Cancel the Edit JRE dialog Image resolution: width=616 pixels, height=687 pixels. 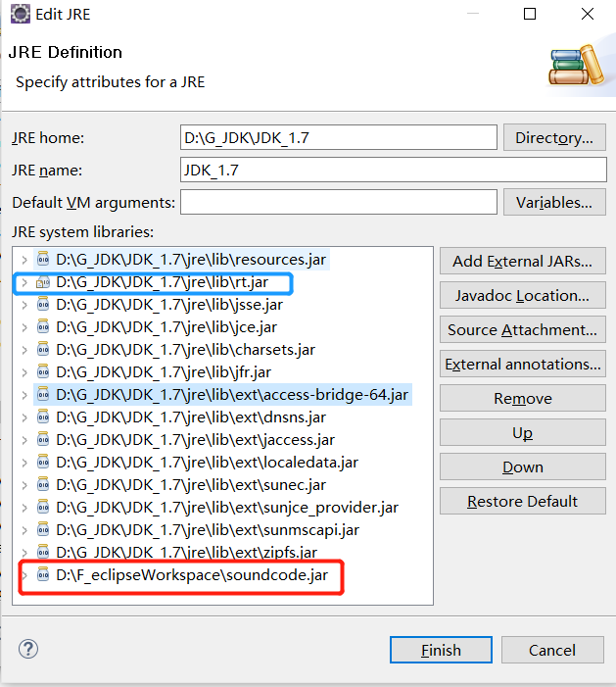[552, 650]
